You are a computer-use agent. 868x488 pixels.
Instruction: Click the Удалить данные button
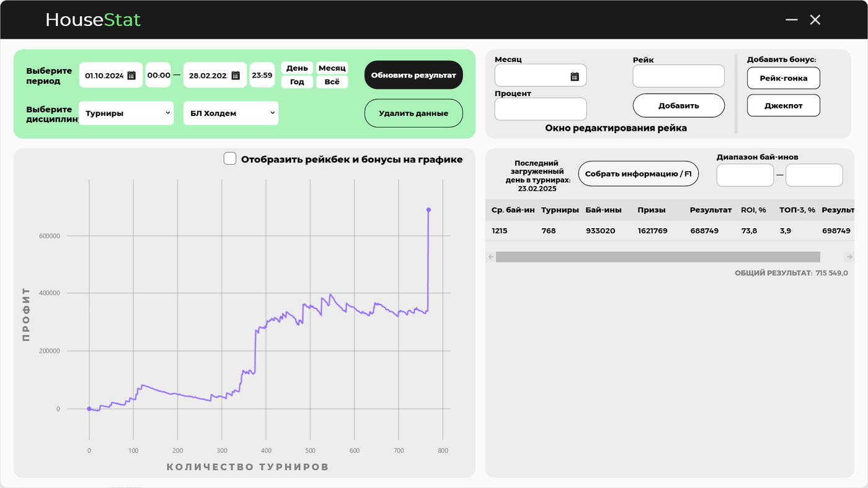tap(413, 113)
